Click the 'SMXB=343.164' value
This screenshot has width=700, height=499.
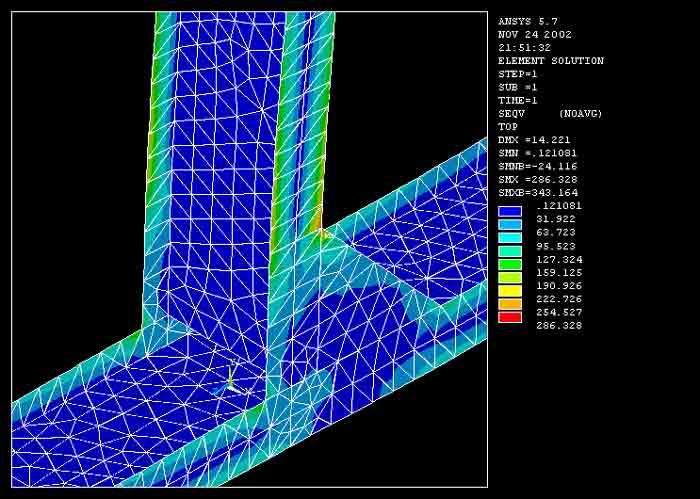click(538, 193)
